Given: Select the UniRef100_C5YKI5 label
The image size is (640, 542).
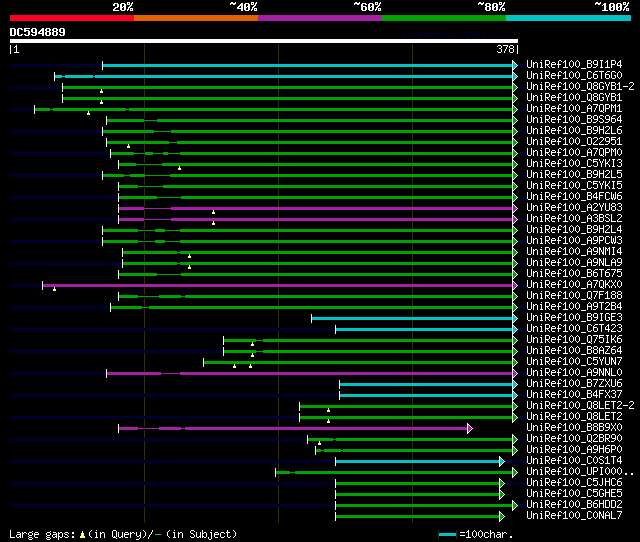Looking at the screenshot, I should 574,186.
